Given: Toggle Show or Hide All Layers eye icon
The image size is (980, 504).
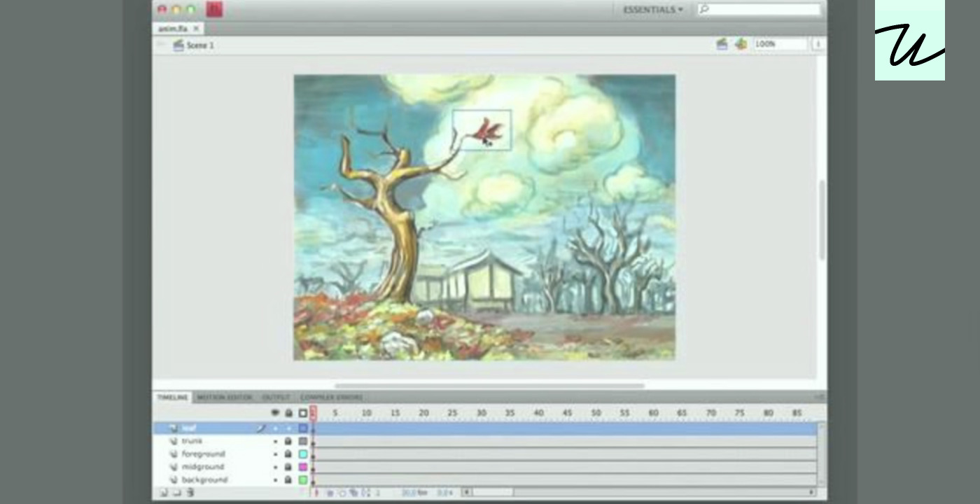Looking at the screenshot, I should point(275,413).
